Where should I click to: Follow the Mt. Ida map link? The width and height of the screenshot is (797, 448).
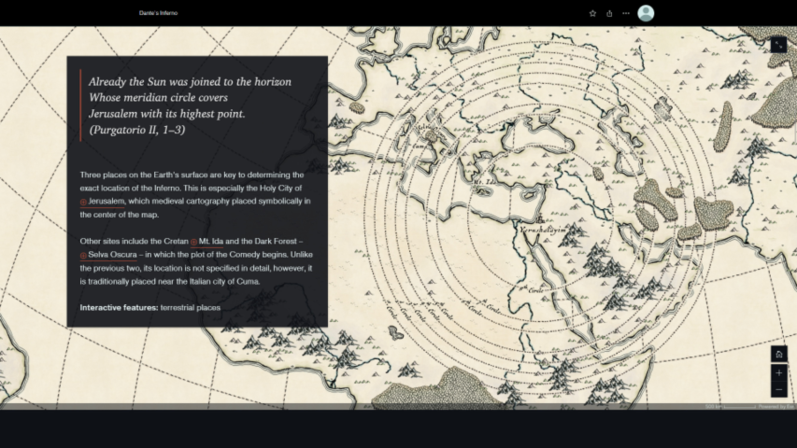(211, 242)
